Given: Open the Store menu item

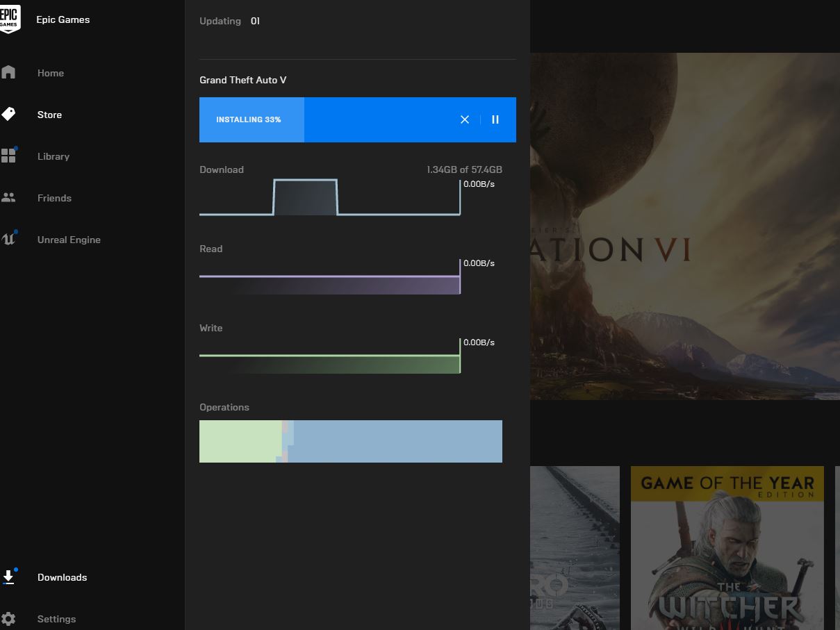Looking at the screenshot, I should [49, 115].
